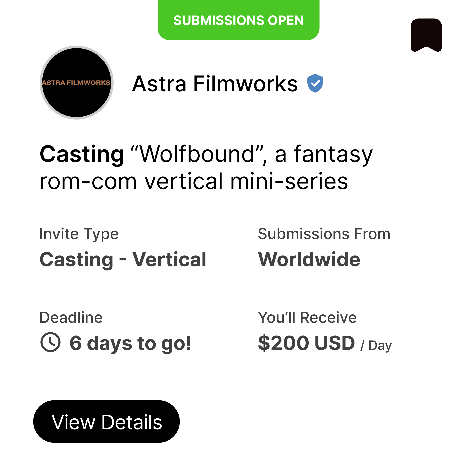Image resolution: width=476 pixels, height=476 pixels.
Task: Click the Worldwide submissions value
Action: coord(309,259)
